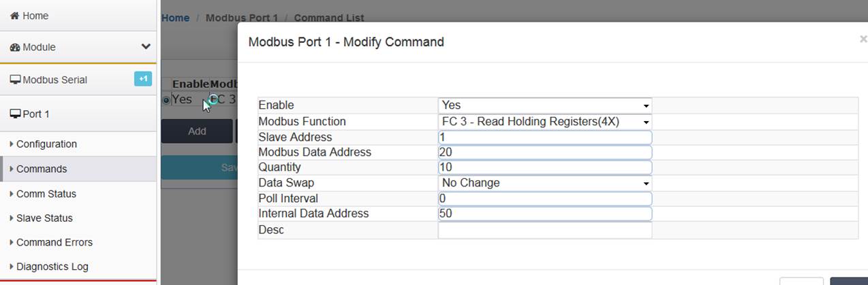Click the Internal Data Address field
868x285 pixels.
coord(545,214)
